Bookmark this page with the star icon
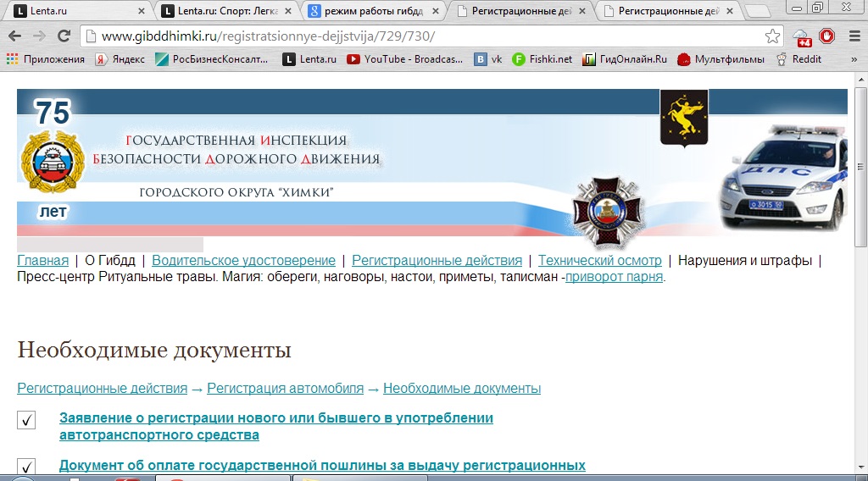 (x=772, y=36)
